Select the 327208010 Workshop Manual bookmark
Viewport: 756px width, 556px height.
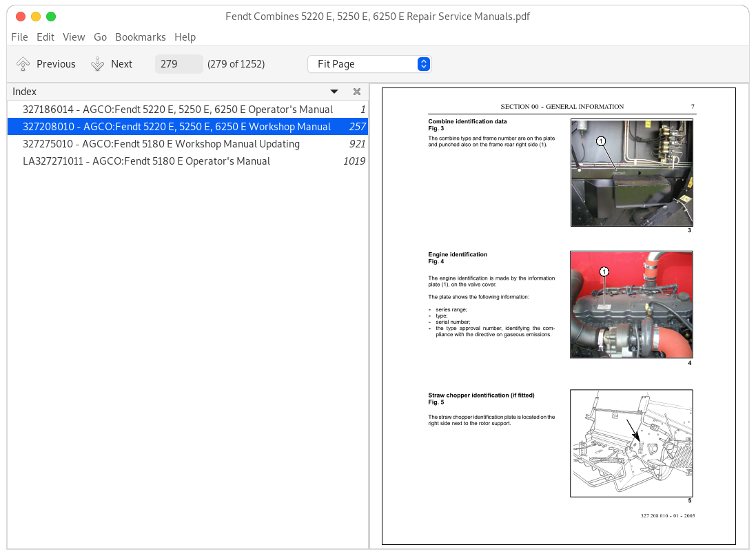(x=176, y=127)
